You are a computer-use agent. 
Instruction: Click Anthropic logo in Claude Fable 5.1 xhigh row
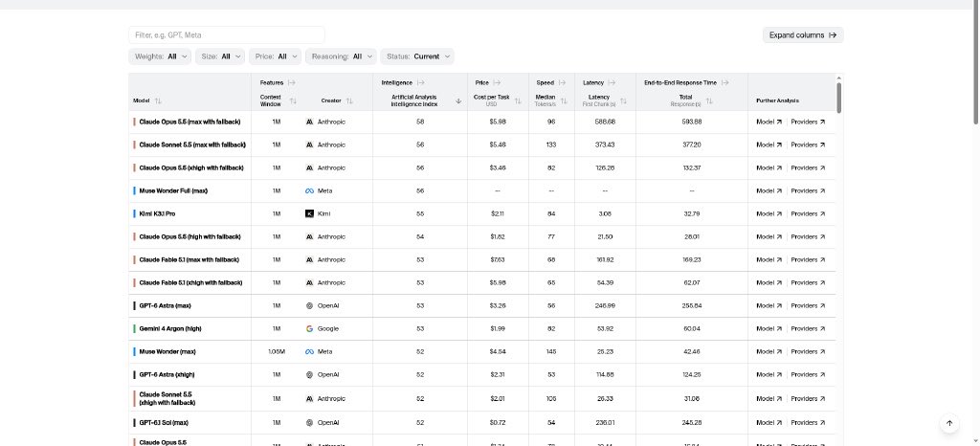pos(309,282)
